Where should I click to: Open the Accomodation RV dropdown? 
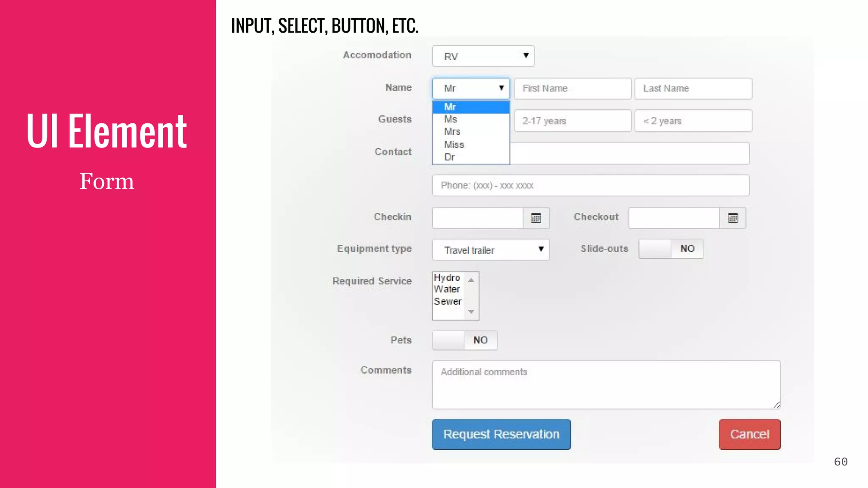click(x=483, y=56)
